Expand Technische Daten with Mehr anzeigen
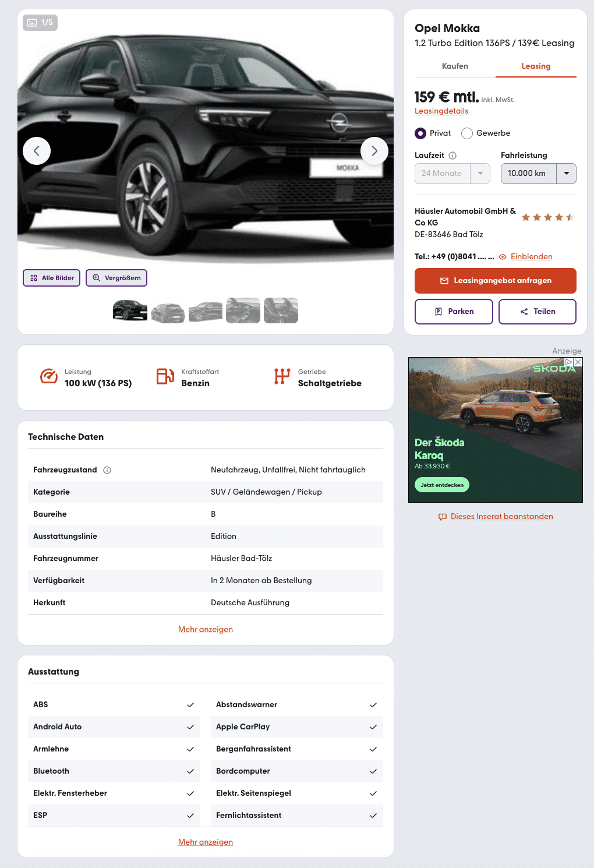The height and width of the screenshot is (868, 594). [206, 629]
